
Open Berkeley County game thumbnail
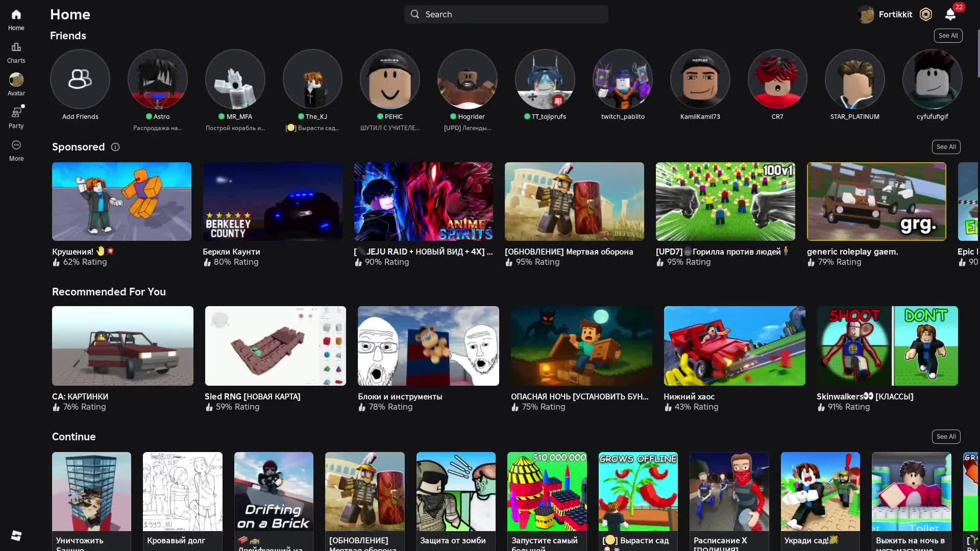tap(273, 202)
